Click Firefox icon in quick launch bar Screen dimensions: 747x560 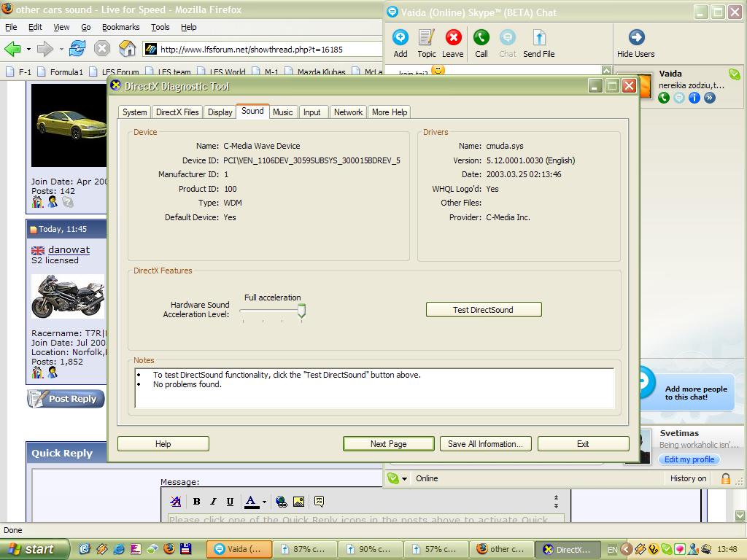coord(169,549)
